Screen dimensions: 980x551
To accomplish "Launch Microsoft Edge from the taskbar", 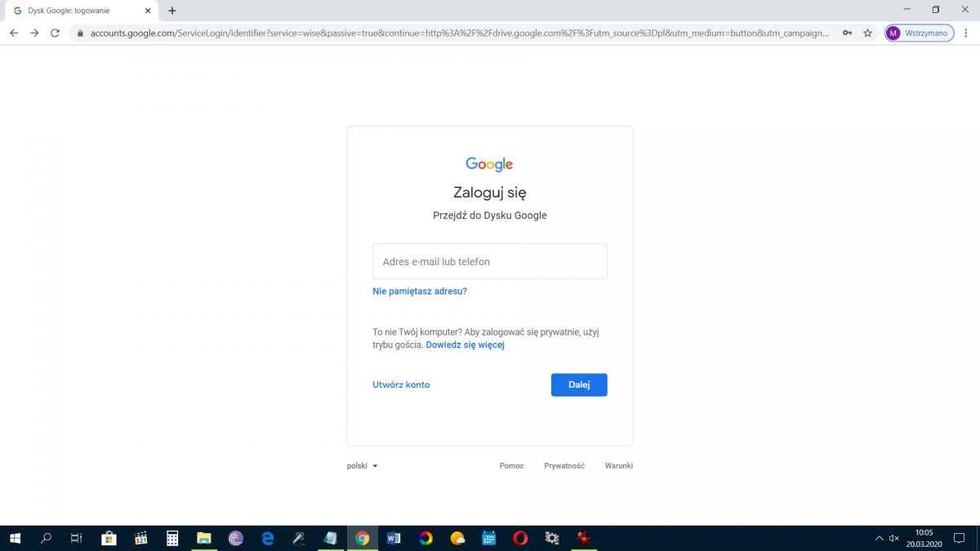I will 267,538.
